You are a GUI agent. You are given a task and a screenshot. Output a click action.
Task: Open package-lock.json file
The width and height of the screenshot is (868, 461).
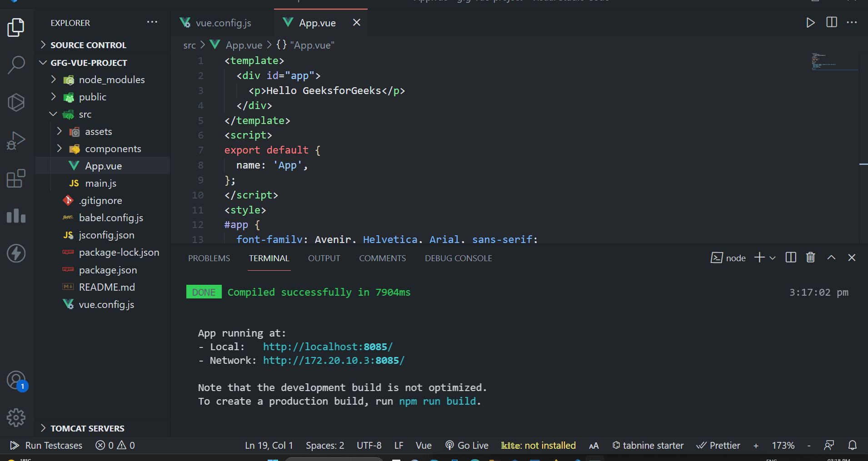pos(103,253)
